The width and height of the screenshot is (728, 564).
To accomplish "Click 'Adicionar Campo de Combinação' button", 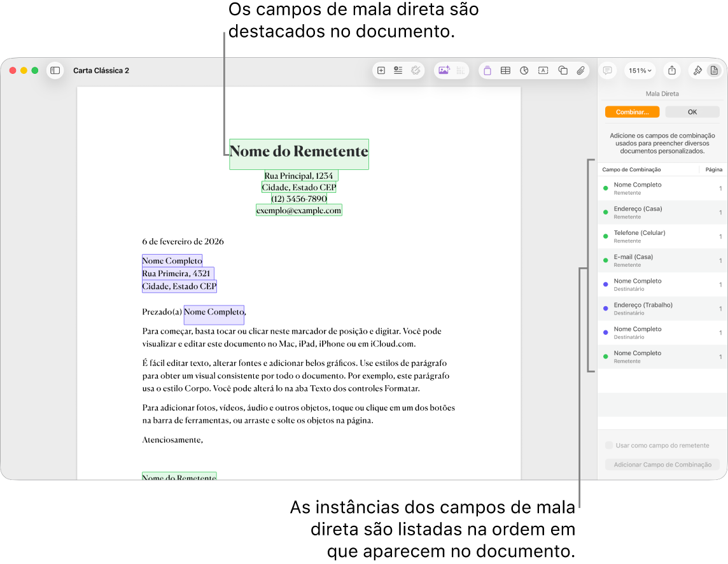I will pyautogui.click(x=662, y=465).
